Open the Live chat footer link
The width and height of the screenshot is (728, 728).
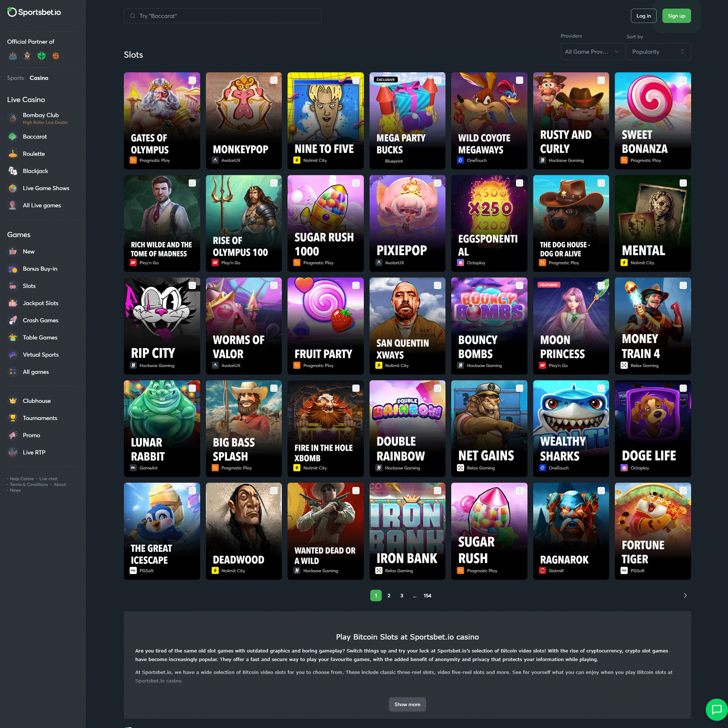48,479
